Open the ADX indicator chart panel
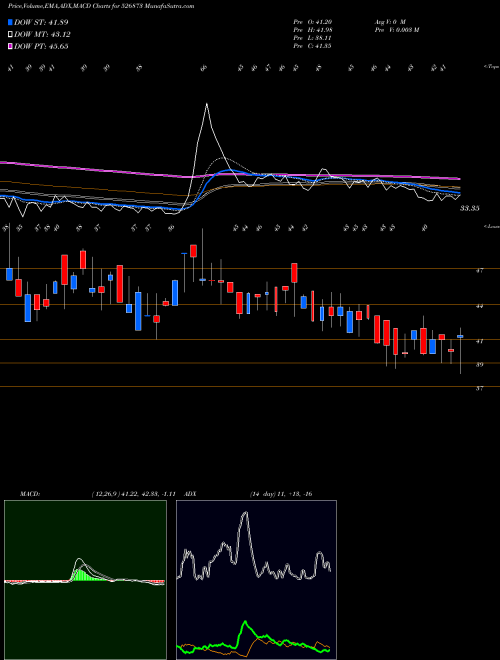 (x=256, y=580)
